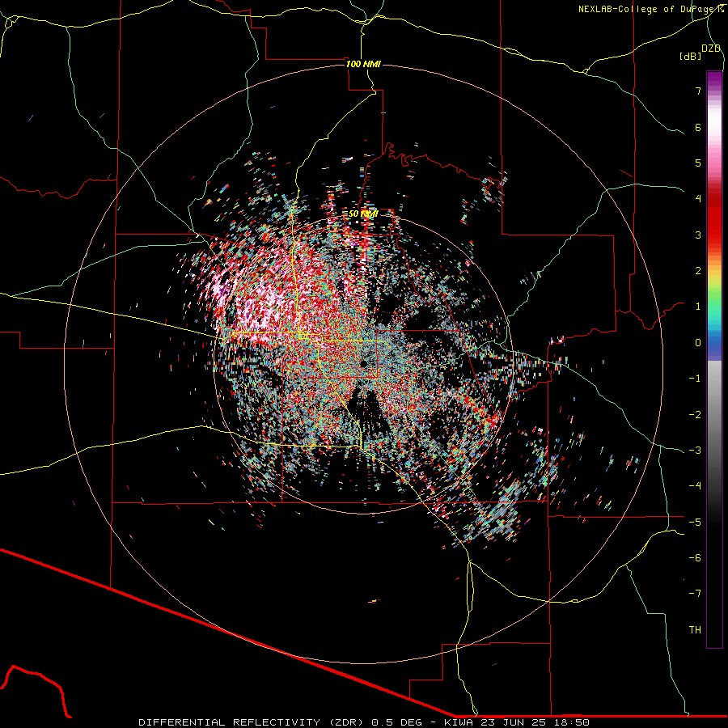Viewport: 728px width, 728px height.
Task: Click the -1 value on the color scale
Action: tap(695, 379)
